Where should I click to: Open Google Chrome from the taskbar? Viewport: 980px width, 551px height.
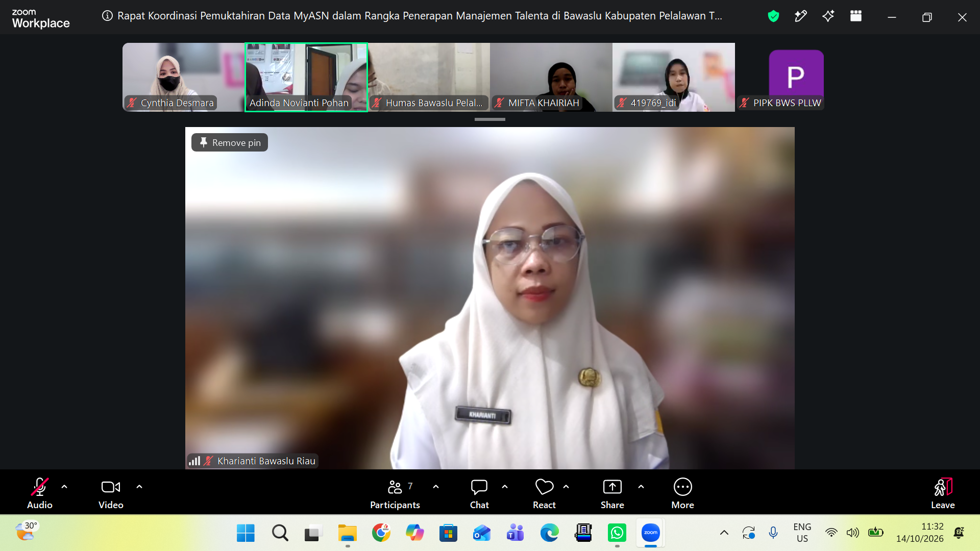pos(381,533)
